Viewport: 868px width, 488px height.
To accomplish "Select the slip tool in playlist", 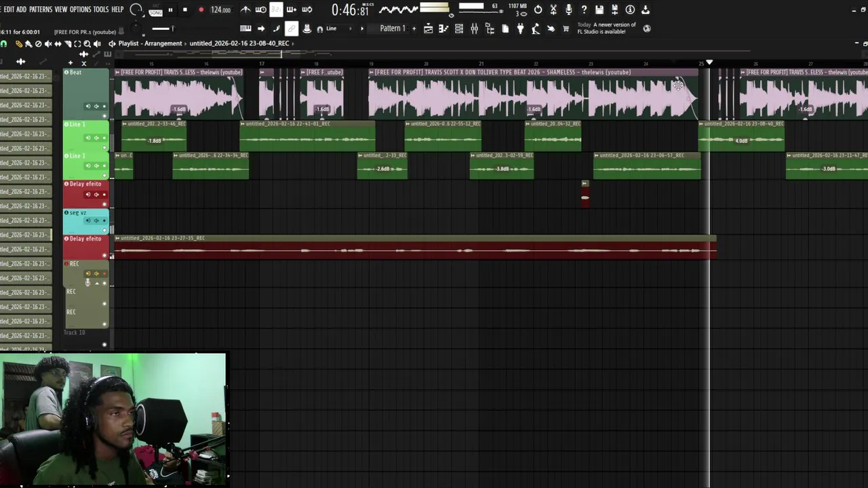I will (x=58, y=44).
